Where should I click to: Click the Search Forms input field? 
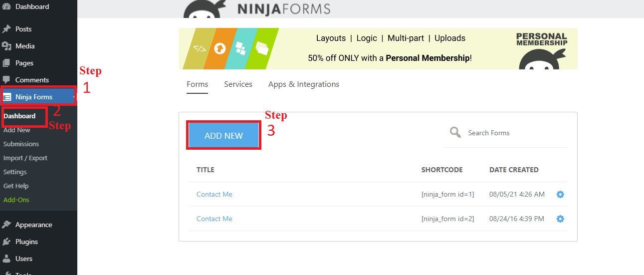coord(514,133)
